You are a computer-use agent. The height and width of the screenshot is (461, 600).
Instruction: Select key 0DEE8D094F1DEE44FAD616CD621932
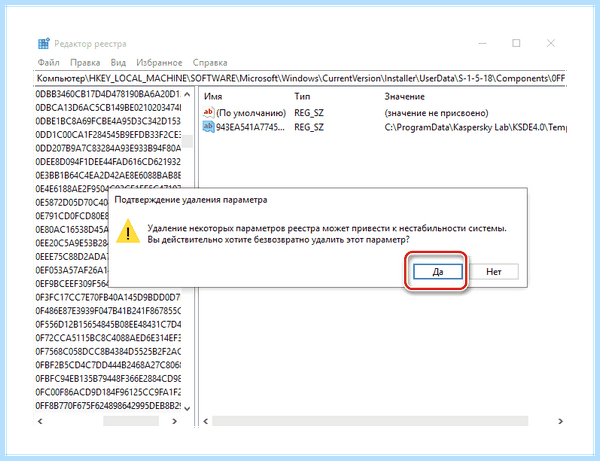click(108, 161)
